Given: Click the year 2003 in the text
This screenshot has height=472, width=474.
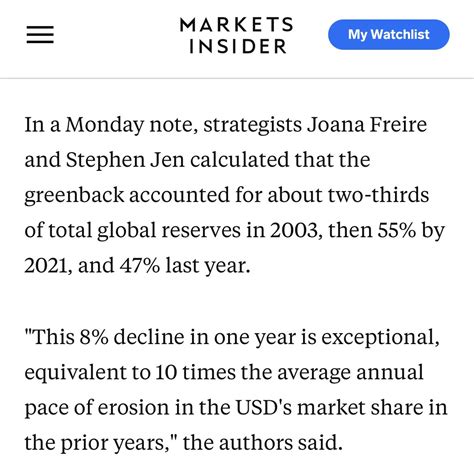Looking at the screenshot, I should click(x=296, y=230).
